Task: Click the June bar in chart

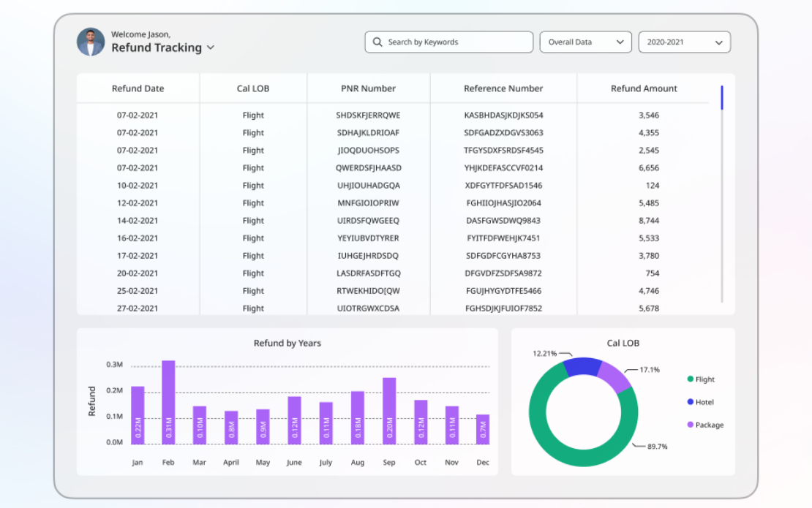Action: click(295, 420)
